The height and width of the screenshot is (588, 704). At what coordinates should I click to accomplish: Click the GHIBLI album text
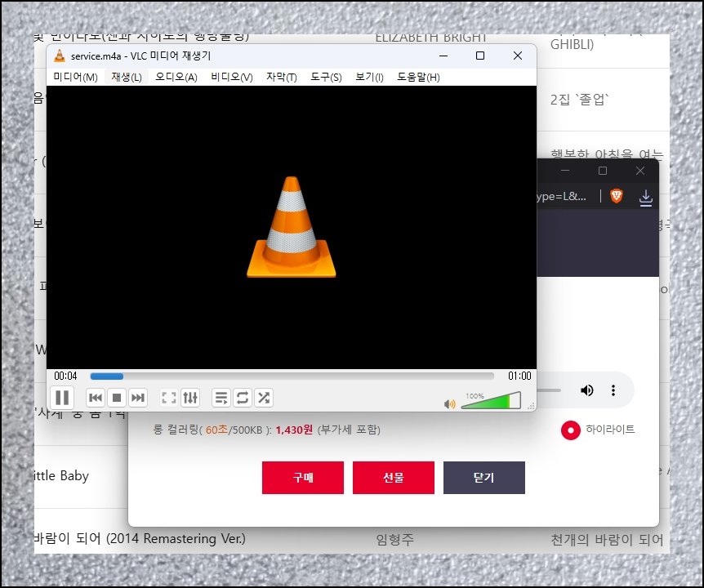pos(572,44)
